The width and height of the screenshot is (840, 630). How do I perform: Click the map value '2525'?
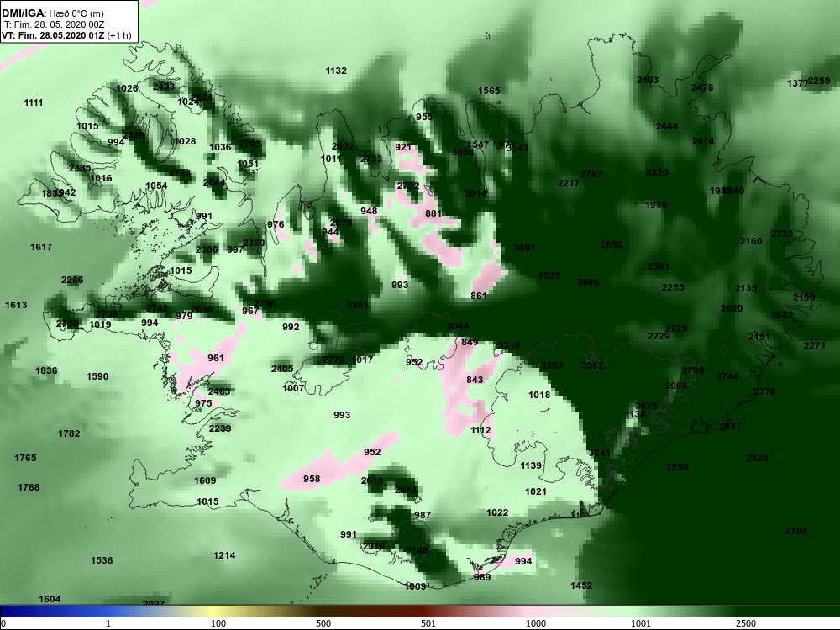[x=757, y=458]
